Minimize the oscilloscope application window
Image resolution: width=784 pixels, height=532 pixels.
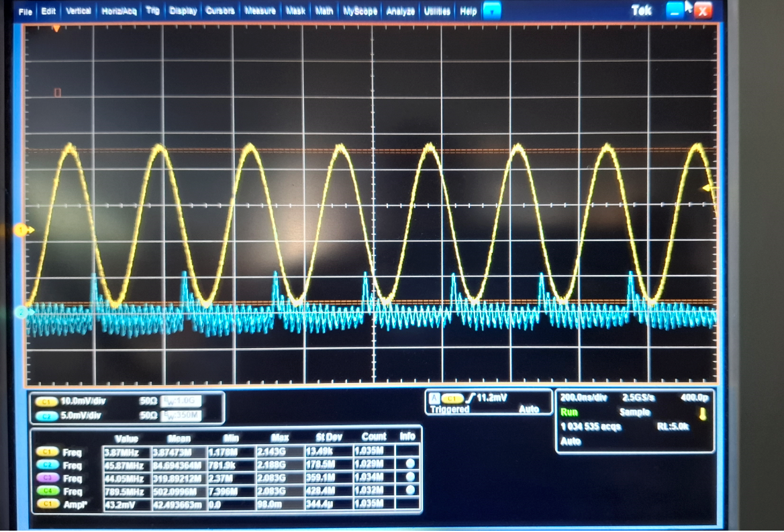click(675, 10)
